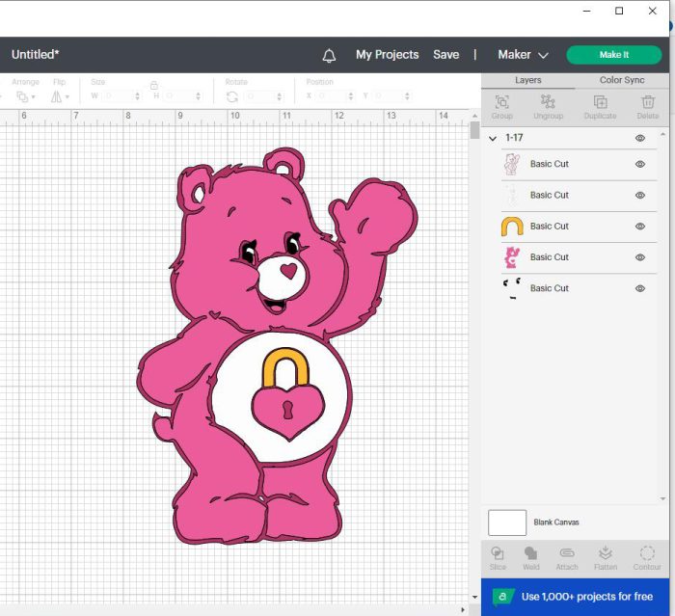The image size is (675, 616).
Task: Click the Untitled* project title
Action: pos(36,55)
